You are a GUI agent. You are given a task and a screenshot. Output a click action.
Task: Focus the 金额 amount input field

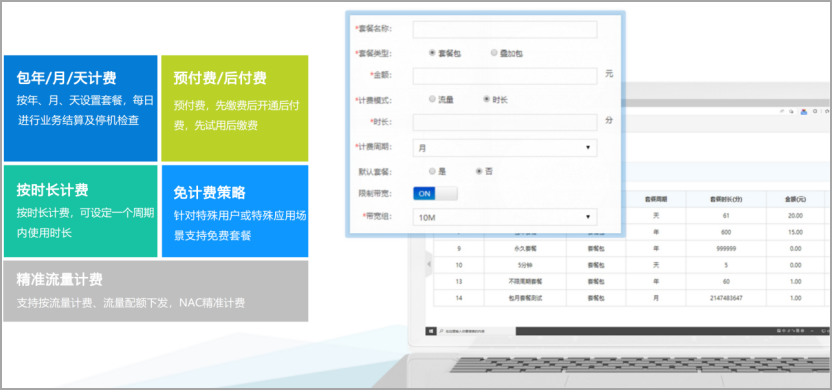(505, 76)
